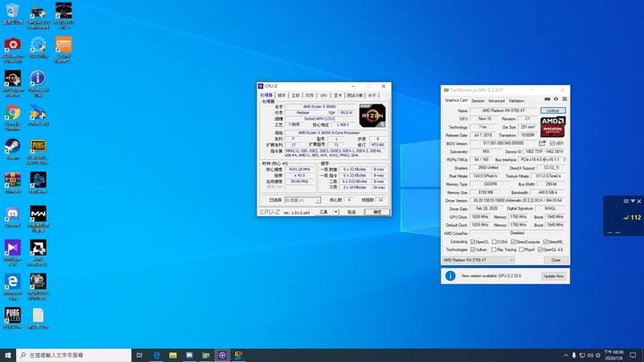Show hidden system tray icons chevron
Image resolution: width=644 pixels, height=362 pixels.
click(566, 355)
